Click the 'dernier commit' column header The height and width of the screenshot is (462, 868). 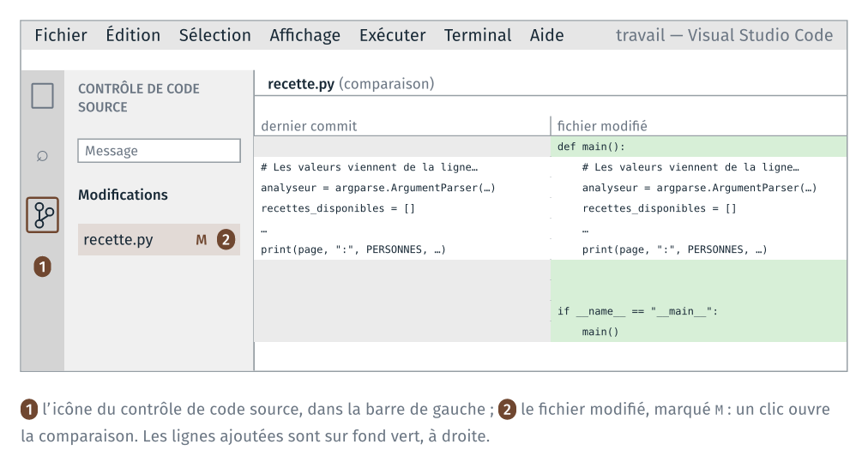(x=309, y=126)
